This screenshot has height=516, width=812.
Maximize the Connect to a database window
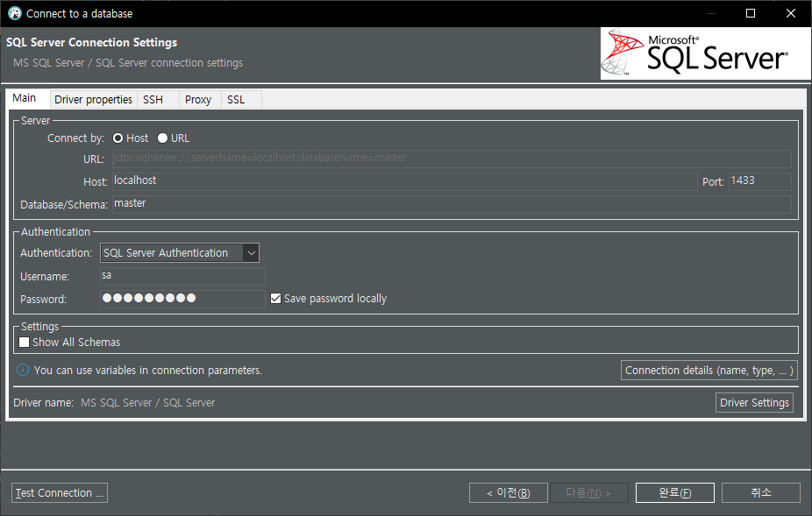coord(751,13)
